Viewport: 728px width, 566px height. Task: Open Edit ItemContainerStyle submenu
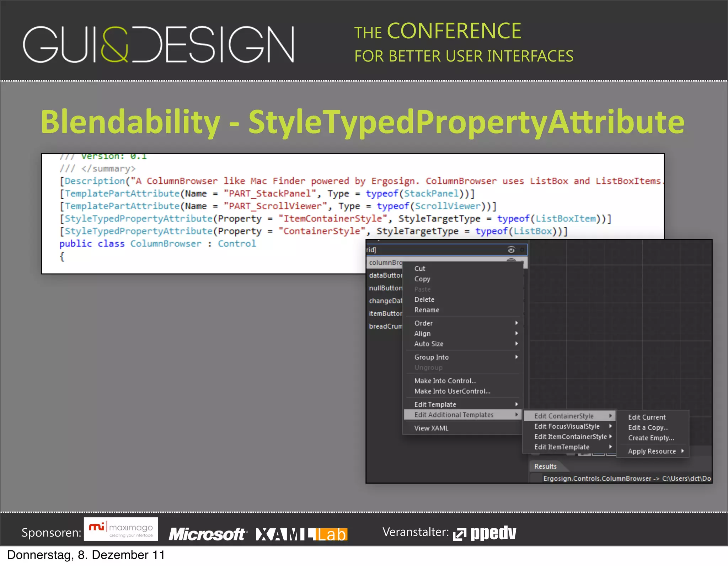click(x=570, y=436)
